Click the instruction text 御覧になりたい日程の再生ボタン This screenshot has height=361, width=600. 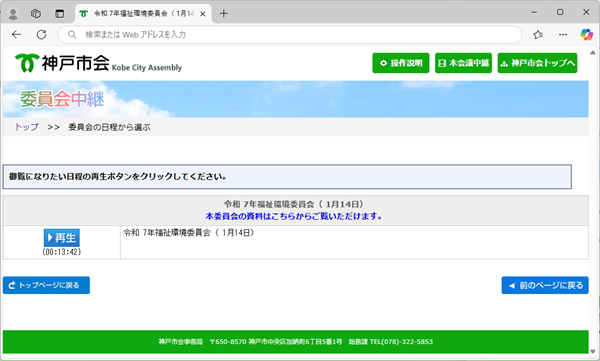pos(117,176)
